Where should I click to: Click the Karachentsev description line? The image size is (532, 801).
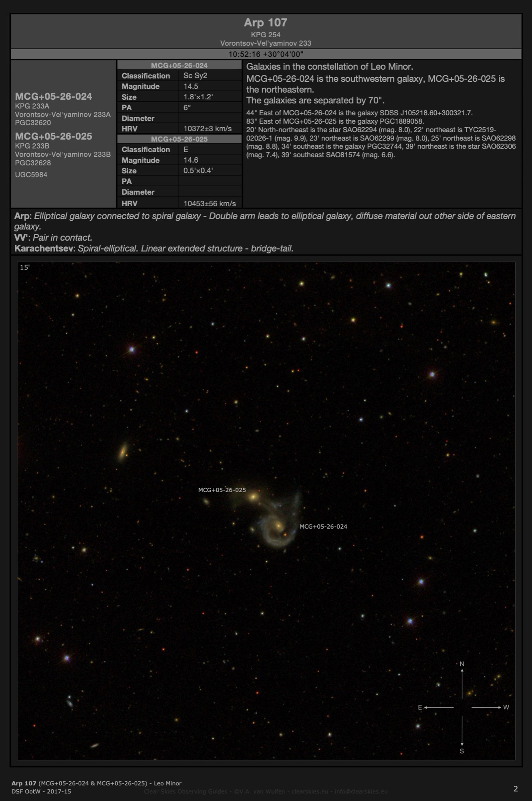(x=154, y=248)
